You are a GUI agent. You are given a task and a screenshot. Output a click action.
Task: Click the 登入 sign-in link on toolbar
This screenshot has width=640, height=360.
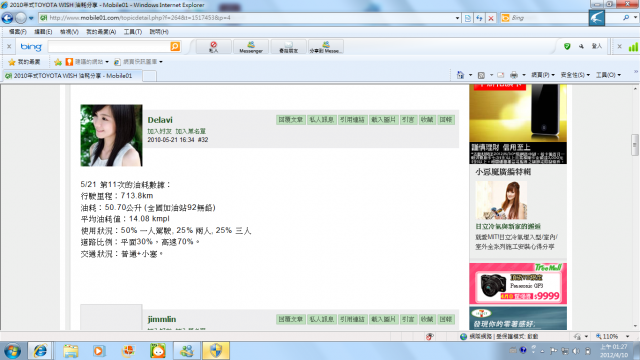pyautogui.click(x=597, y=47)
